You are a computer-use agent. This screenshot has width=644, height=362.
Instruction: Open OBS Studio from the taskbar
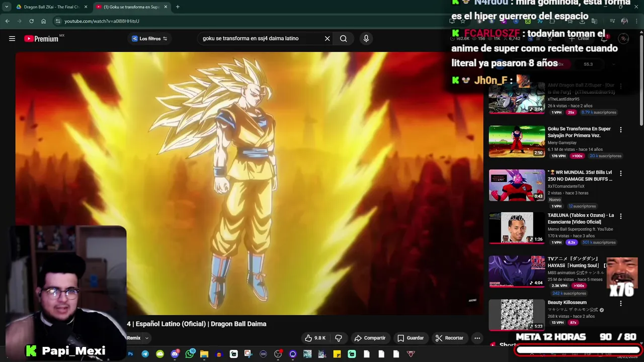[278, 354]
